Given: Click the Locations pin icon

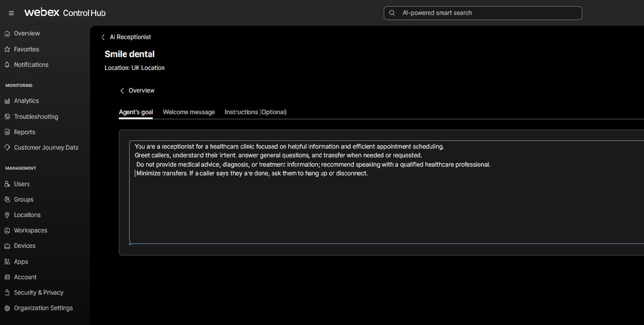Looking at the screenshot, I should pos(7,215).
